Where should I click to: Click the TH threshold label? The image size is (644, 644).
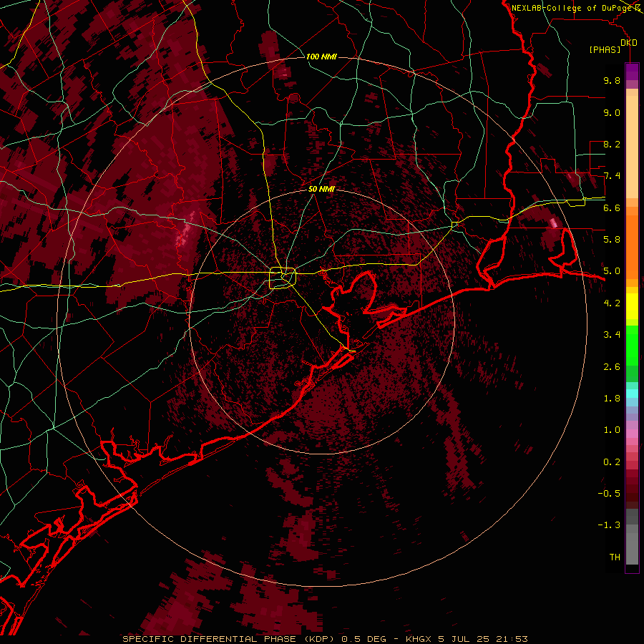[615, 557]
